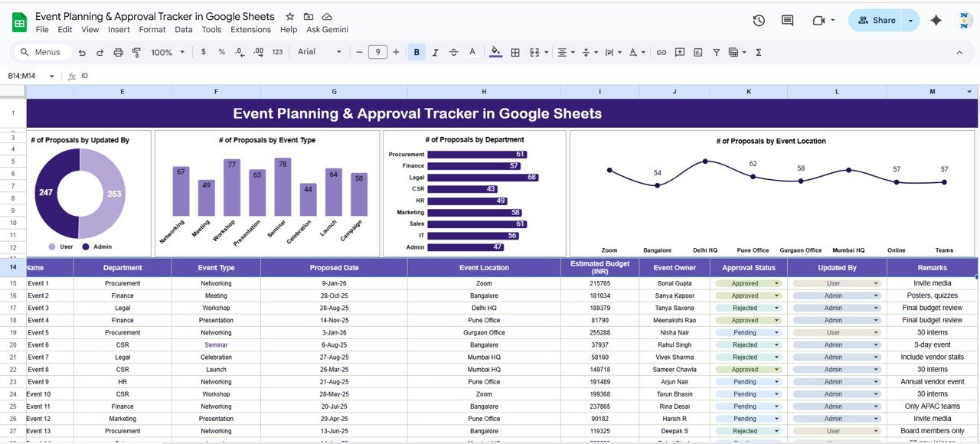The height and width of the screenshot is (444, 980).
Task: Toggle bold formatting button
Action: 417,52
